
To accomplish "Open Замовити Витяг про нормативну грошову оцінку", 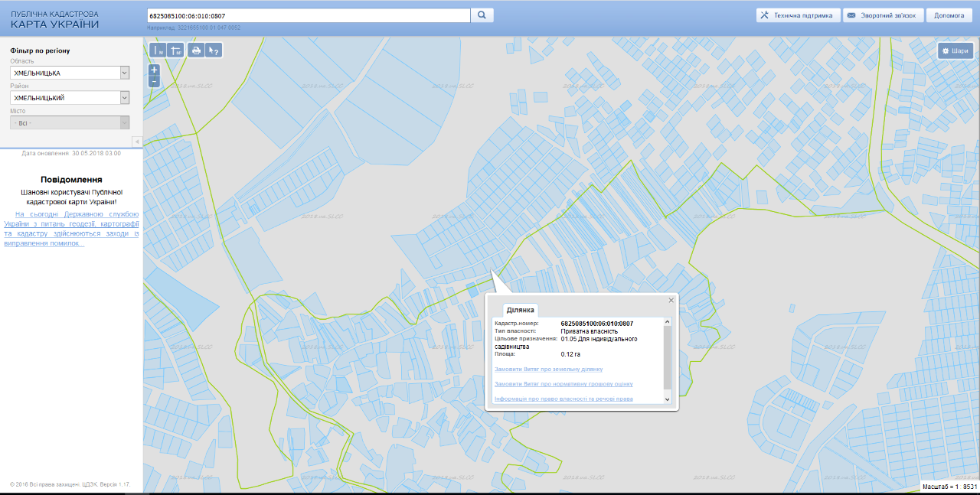I will point(563,384).
